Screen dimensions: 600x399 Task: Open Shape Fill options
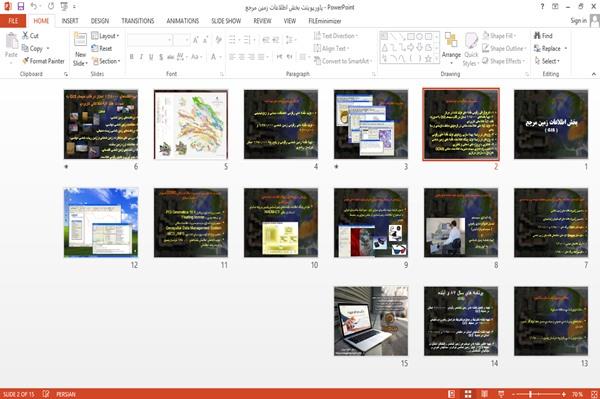[499, 36]
